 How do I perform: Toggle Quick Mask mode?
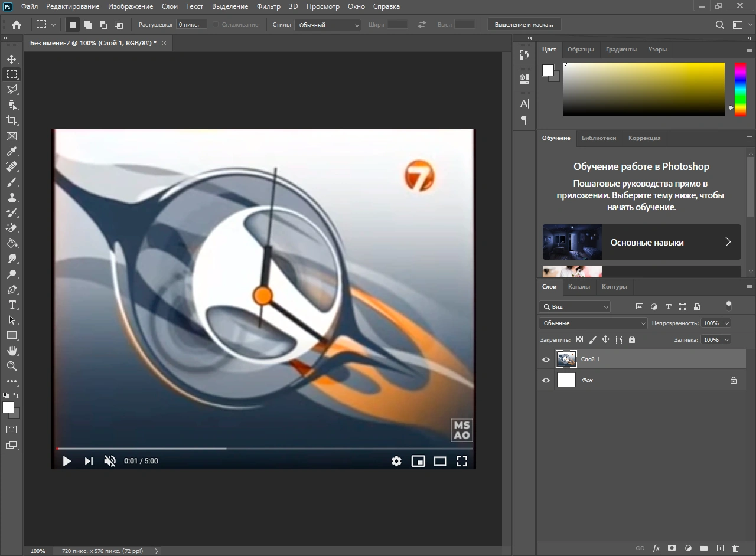coord(12,430)
